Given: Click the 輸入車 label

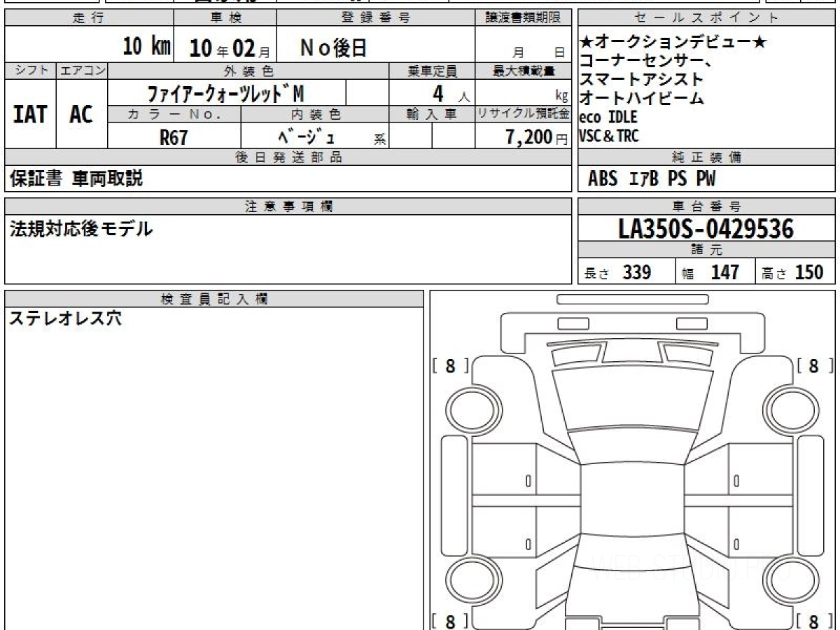Looking at the screenshot, I should pos(432,114).
